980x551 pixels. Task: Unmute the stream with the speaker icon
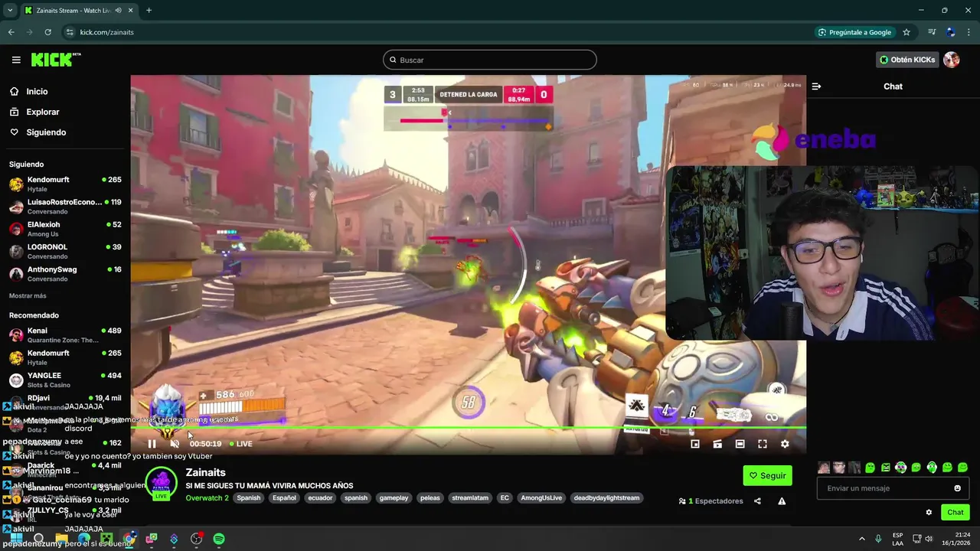pos(175,444)
